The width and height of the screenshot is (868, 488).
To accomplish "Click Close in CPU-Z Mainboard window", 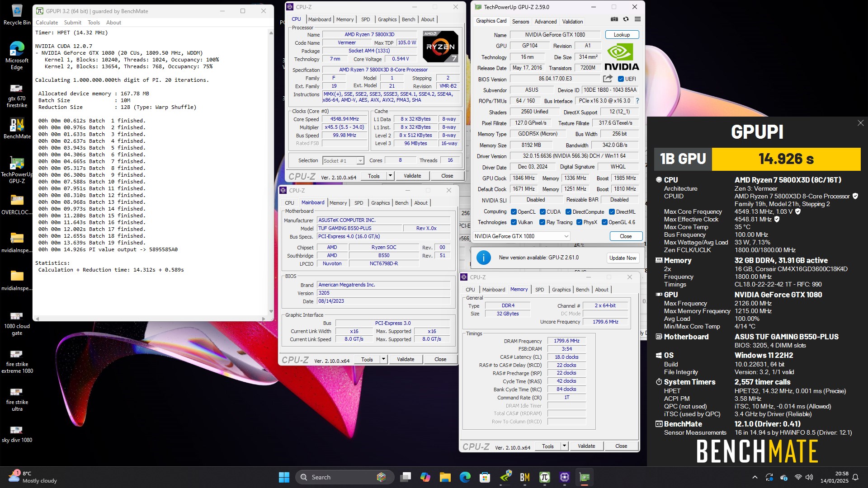I will pyautogui.click(x=440, y=359).
